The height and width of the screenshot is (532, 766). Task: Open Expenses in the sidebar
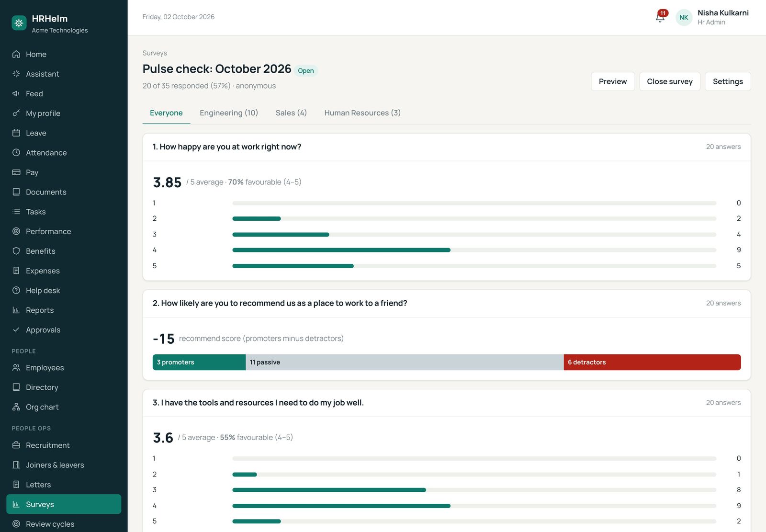pos(64,271)
